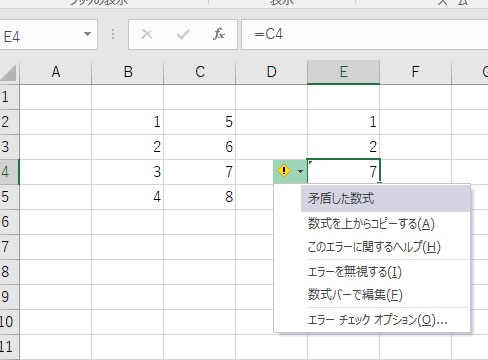The width and height of the screenshot is (488, 360).
Task: Select row 2 header
Action: coord(9,122)
